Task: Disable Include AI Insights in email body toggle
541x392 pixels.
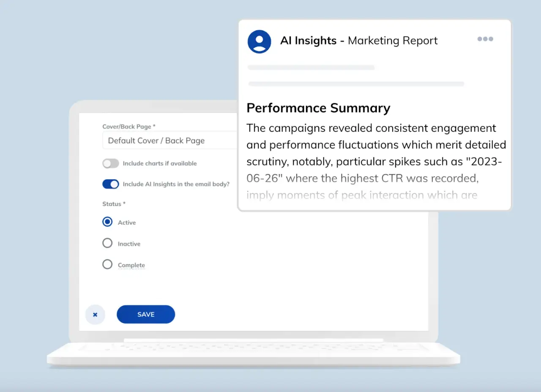Action: [111, 184]
